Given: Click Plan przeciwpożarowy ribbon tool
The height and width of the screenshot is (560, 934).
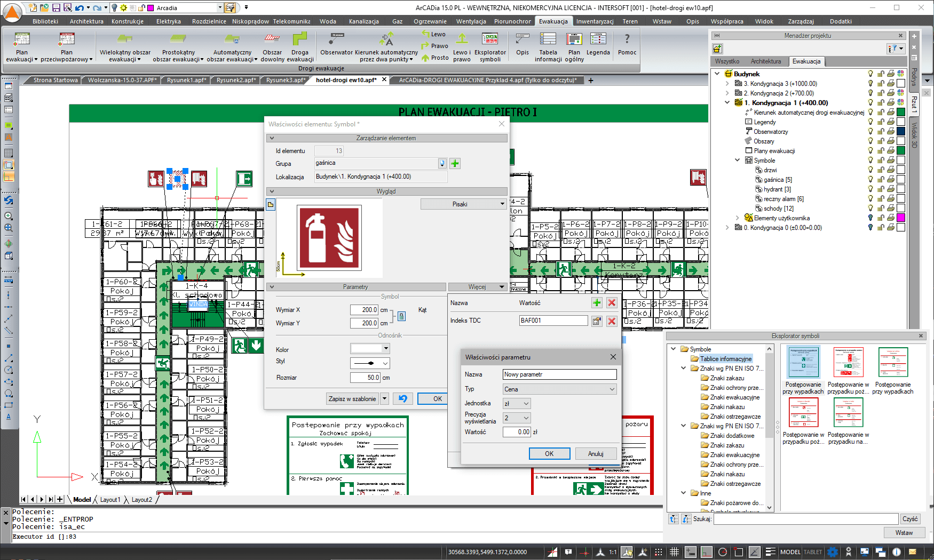Looking at the screenshot, I should 67,47.
